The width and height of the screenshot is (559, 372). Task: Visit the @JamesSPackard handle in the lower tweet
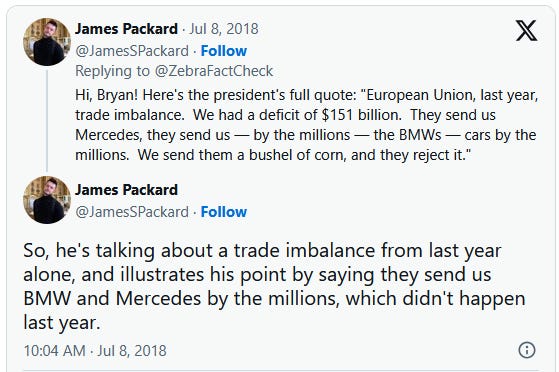coord(132,212)
